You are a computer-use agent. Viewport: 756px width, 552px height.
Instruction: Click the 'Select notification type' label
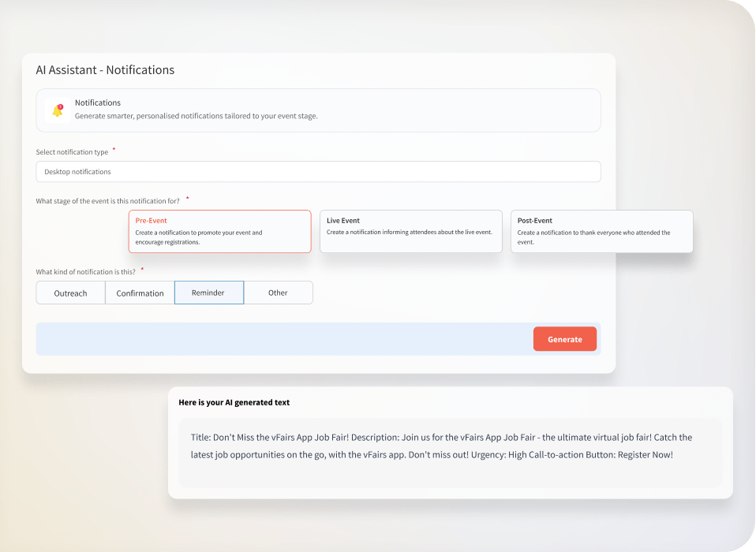pos(72,151)
